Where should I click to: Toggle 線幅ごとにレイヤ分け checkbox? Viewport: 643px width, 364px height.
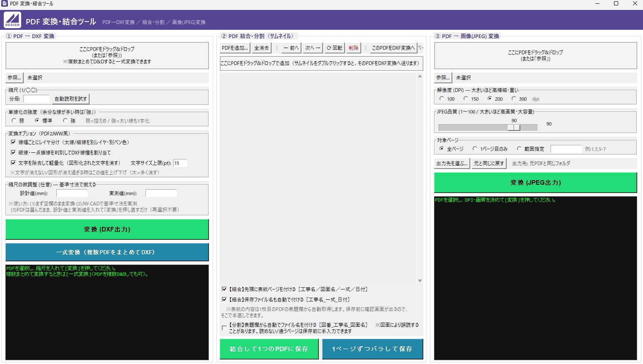pos(13,142)
